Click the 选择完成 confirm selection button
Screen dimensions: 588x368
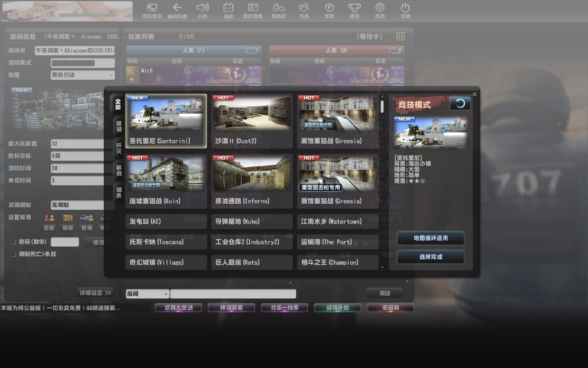pyautogui.click(x=430, y=257)
